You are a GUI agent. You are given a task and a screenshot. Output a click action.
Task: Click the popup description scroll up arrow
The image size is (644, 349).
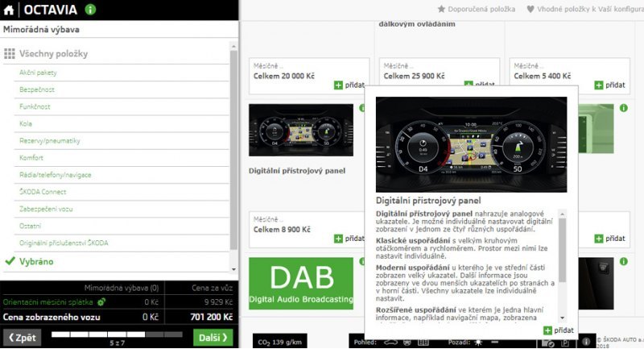tap(562, 214)
